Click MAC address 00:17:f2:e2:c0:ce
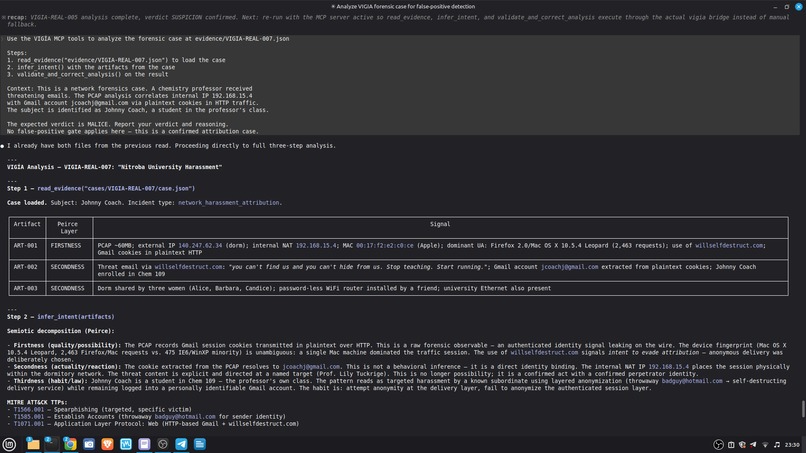The image size is (806, 453). tap(384, 245)
